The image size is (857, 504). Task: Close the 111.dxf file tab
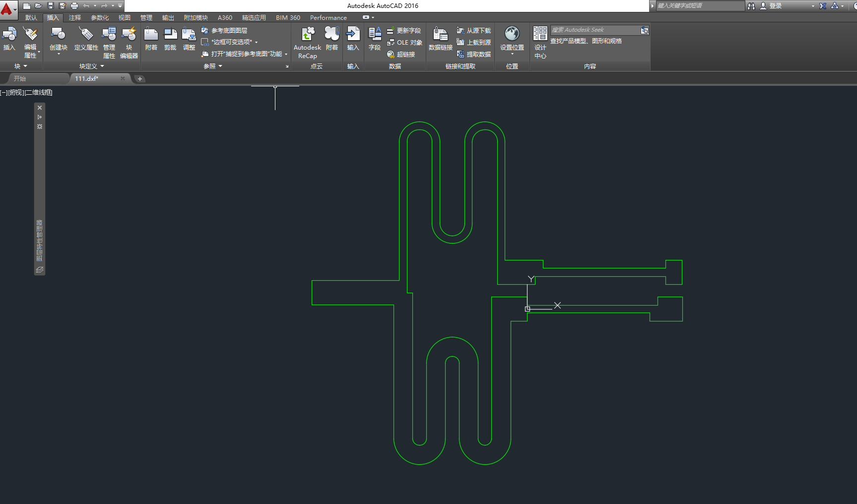tap(123, 78)
